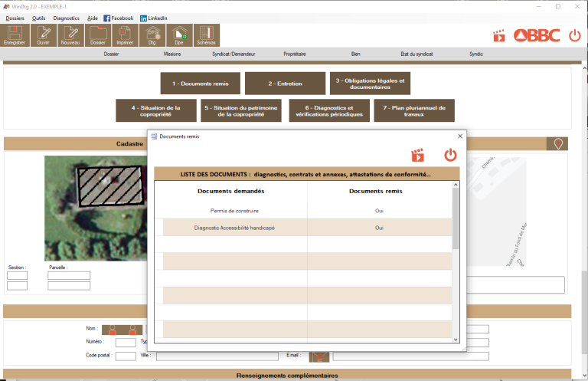
Task: Click the Enregistrer toolbar icon
Action: point(15,35)
